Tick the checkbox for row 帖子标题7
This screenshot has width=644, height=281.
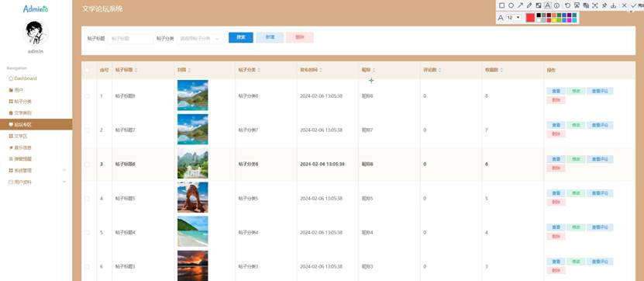pyautogui.click(x=87, y=130)
